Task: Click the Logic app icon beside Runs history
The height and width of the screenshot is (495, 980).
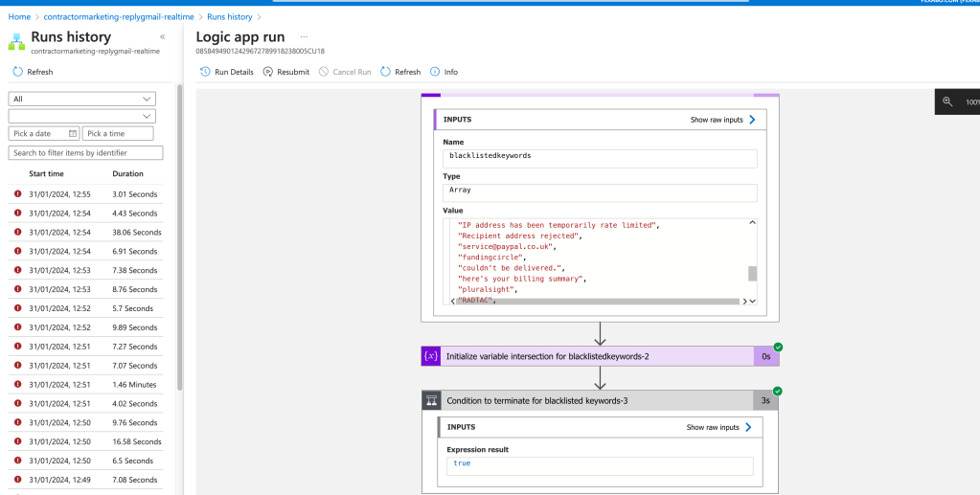Action: point(17,42)
